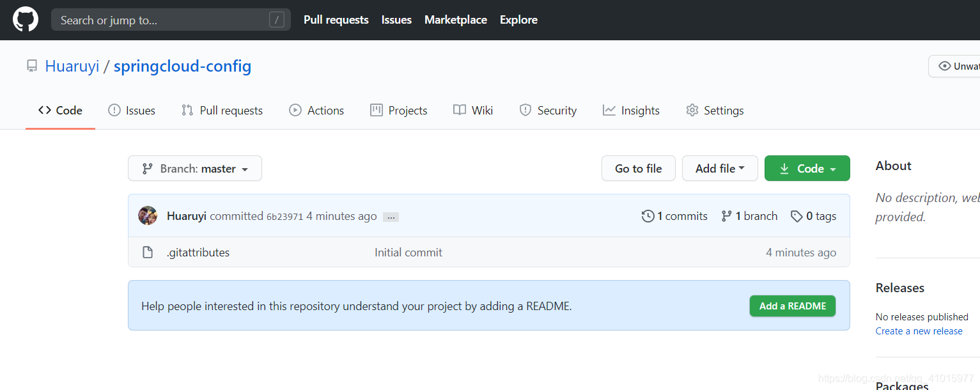Open the Initial commit message link
This screenshot has height=390, width=980.
pos(408,252)
